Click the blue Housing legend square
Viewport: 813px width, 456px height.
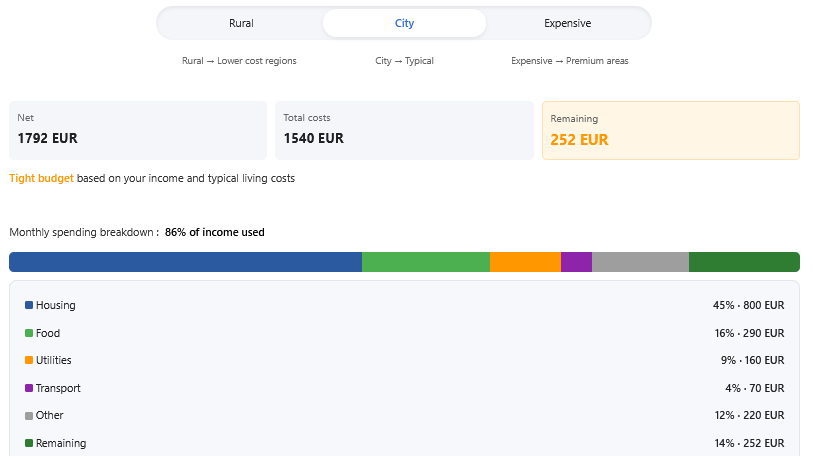(x=29, y=305)
